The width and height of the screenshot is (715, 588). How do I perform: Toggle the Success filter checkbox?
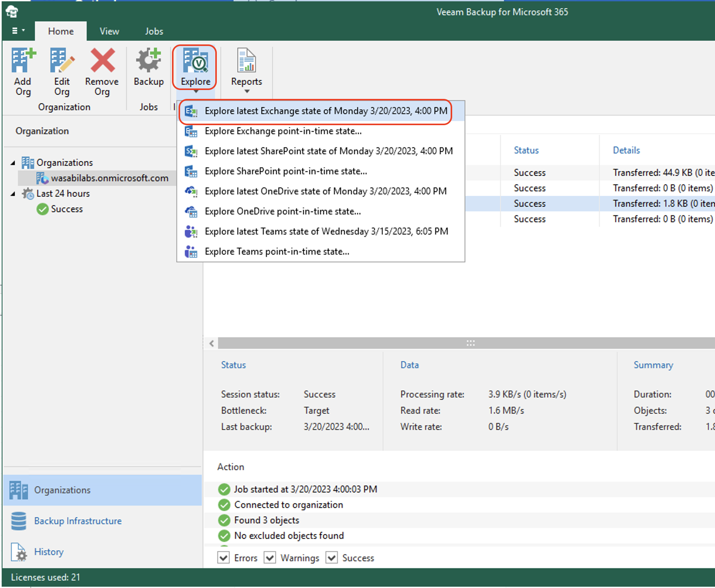[x=332, y=558]
